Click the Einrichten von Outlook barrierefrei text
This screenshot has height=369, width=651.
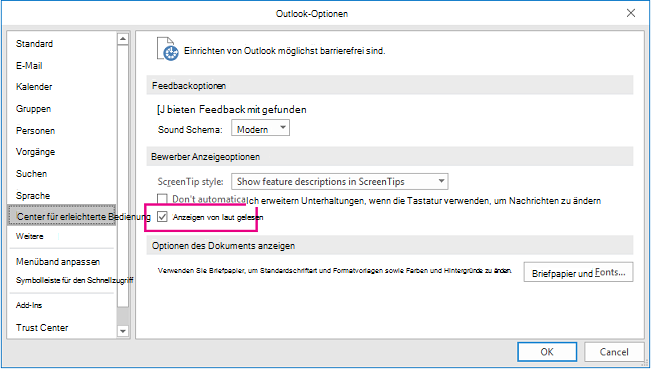(x=284, y=51)
